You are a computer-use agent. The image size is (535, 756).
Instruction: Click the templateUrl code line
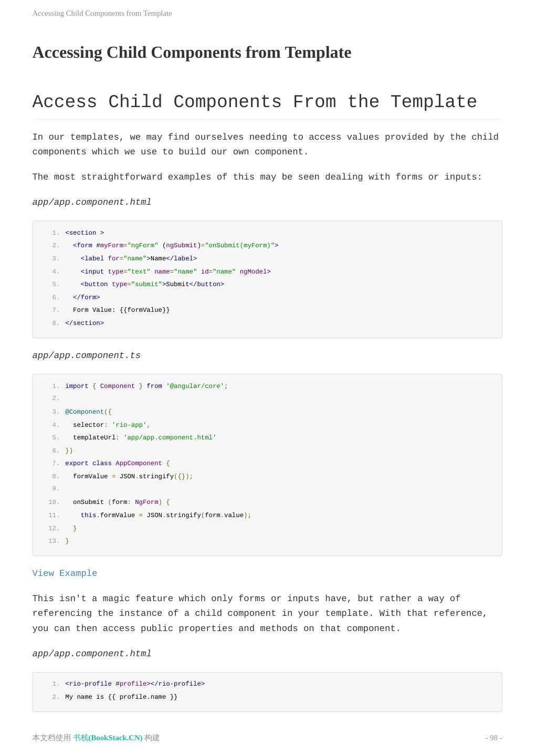(144, 437)
